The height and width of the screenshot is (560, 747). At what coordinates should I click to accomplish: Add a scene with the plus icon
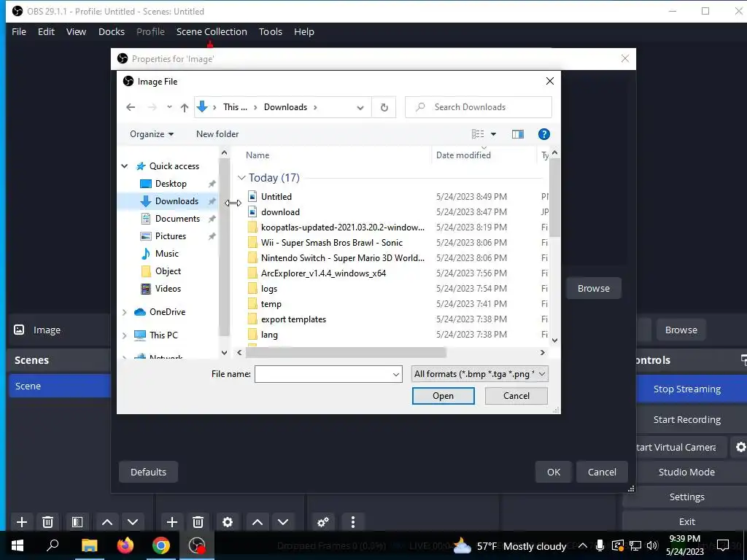tap(21, 522)
